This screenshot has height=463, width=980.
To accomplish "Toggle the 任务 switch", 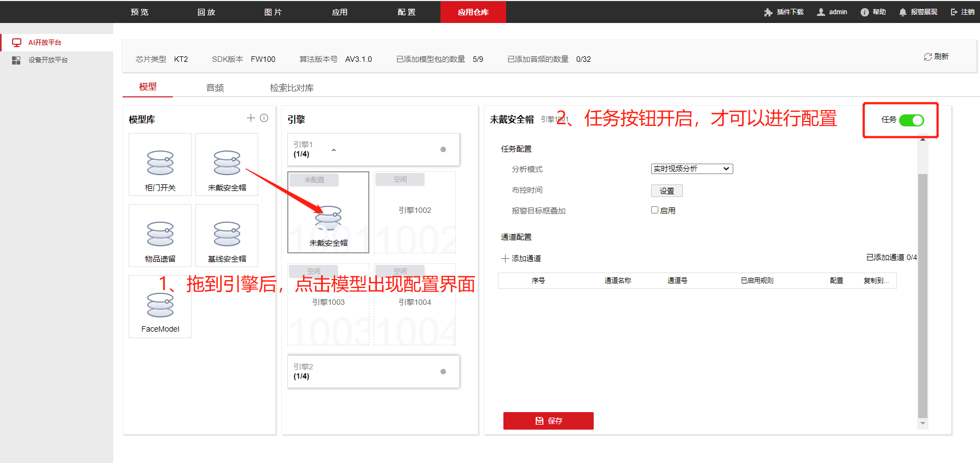I will [912, 120].
